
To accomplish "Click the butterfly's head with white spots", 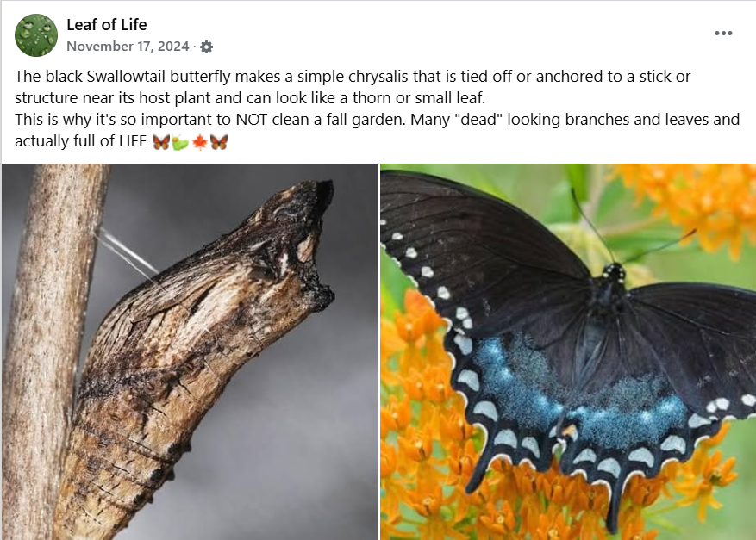I will tap(614, 273).
